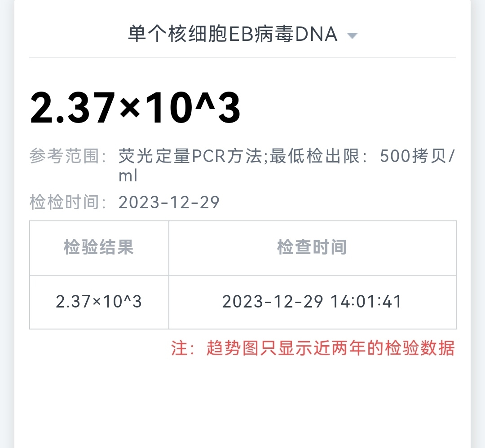Click the ml unit on the second line
The height and width of the screenshot is (448, 485).
click(128, 176)
